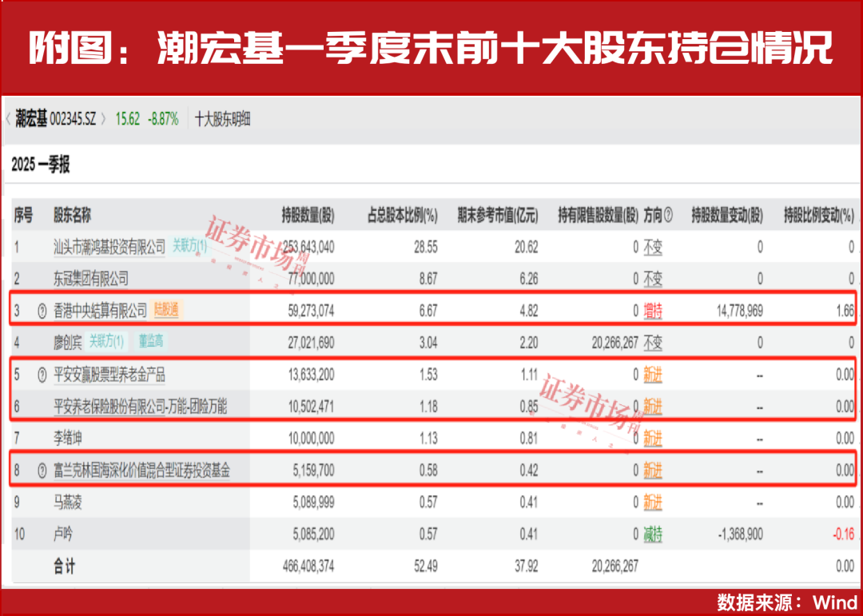Click the 减持 direction link for 卢吟
The width and height of the screenshot is (863, 616).
coord(653,535)
